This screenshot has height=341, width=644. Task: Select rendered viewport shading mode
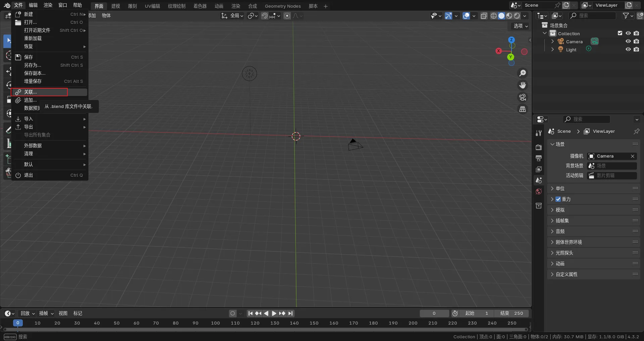click(517, 16)
